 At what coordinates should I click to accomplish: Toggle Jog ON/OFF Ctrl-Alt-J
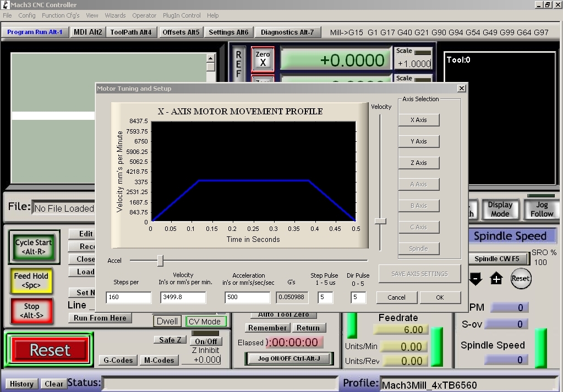click(x=288, y=358)
